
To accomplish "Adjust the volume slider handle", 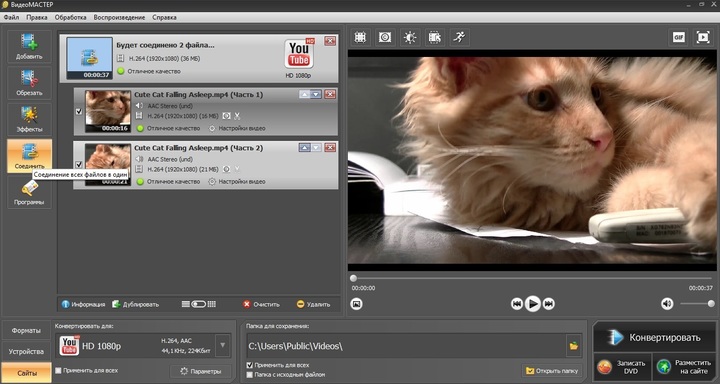I will click(711, 304).
